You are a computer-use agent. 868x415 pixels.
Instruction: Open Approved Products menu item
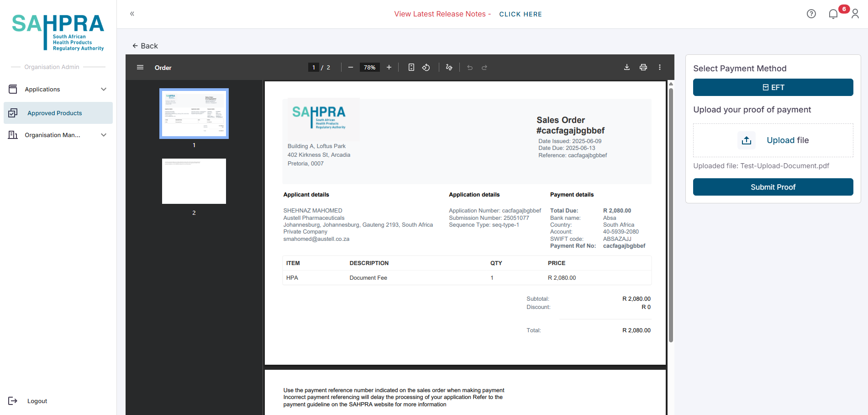point(58,113)
